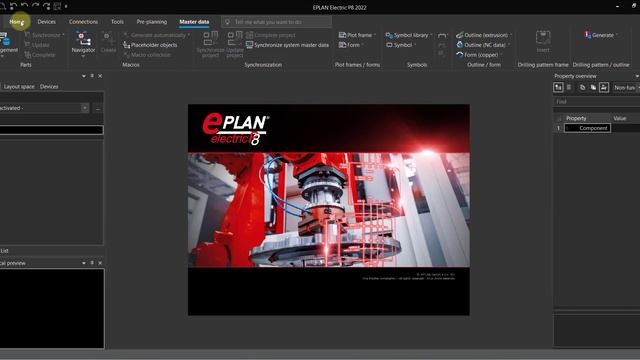Open the Property overview panel menu arrow
The height and width of the screenshot is (360, 640).
637,76
